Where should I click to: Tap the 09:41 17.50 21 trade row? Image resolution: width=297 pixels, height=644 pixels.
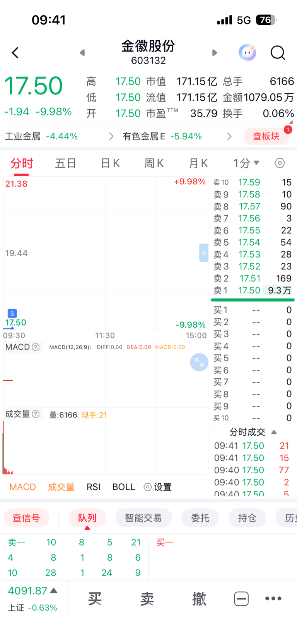(252, 446)
